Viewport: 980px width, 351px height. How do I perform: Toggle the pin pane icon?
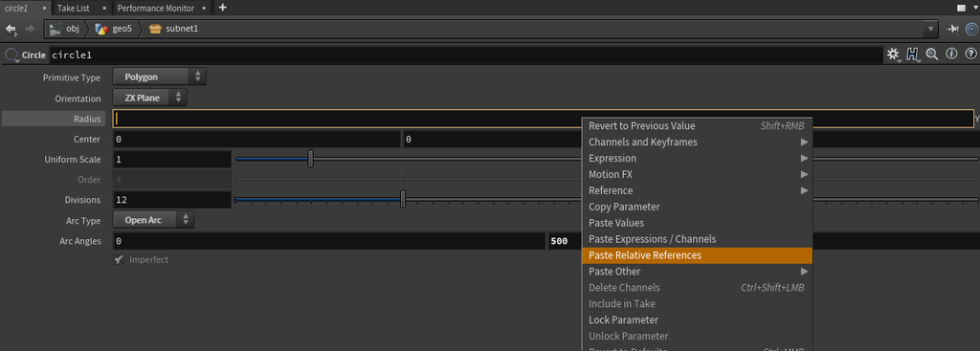(952, 29)
